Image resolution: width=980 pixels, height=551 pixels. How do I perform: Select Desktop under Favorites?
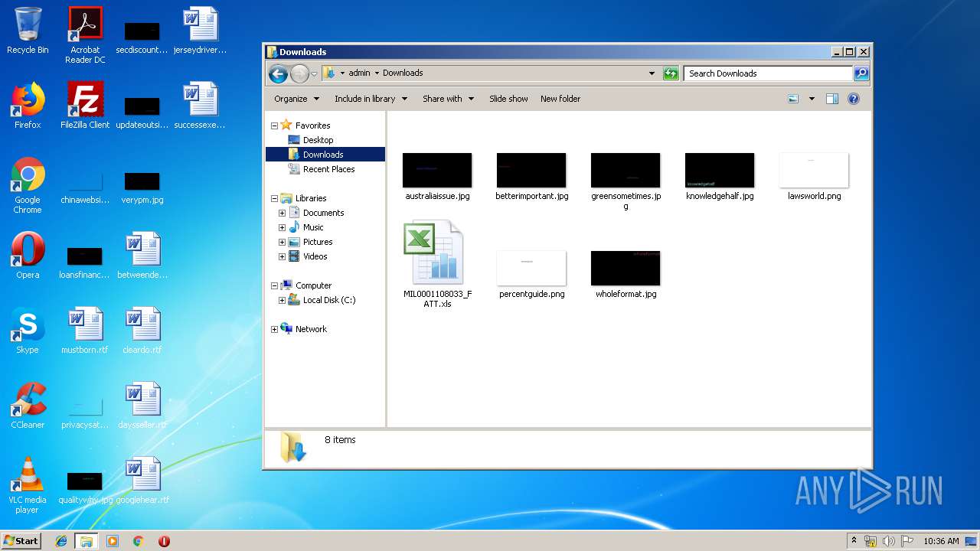[x=318, y=140]
